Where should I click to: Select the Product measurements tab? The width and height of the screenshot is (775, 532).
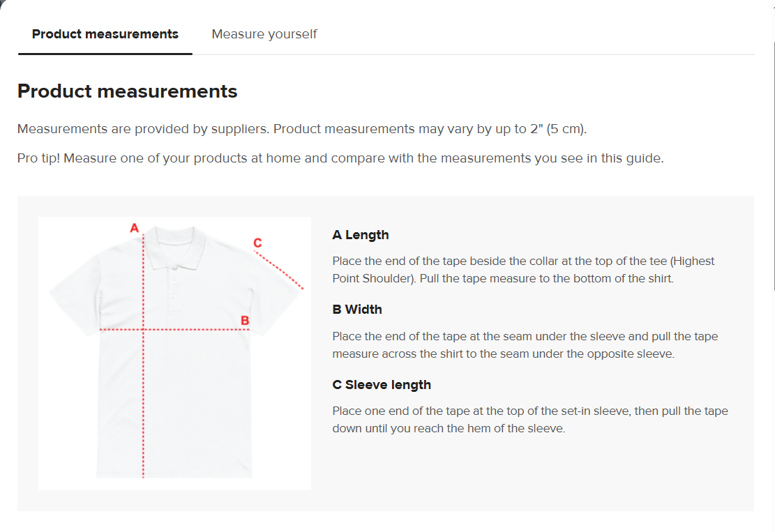pos(105,34)
